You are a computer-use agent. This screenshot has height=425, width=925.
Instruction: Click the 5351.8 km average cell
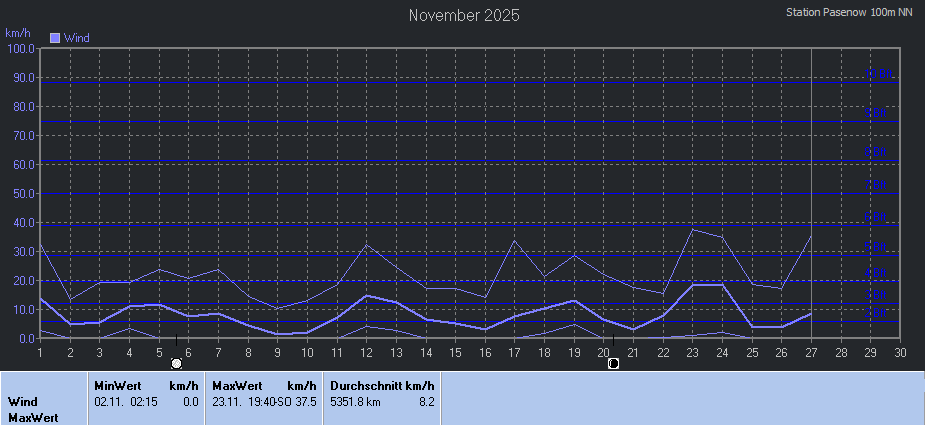(355, 402)
